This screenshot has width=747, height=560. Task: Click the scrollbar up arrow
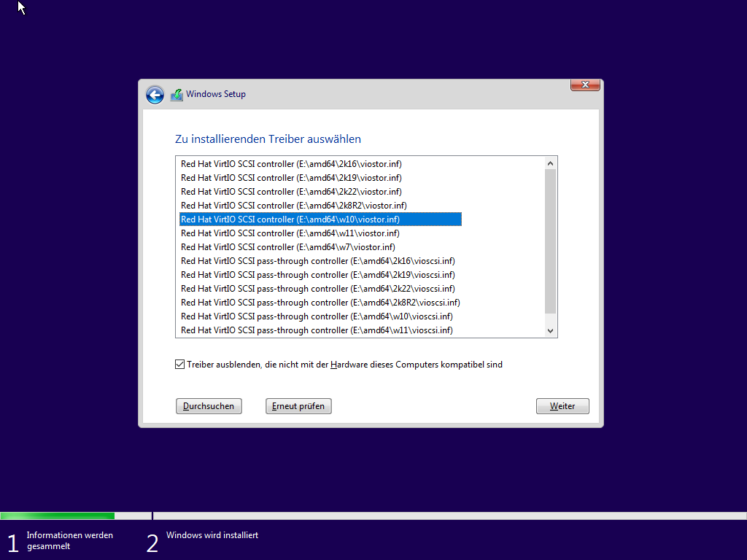(x=551, y=163)
